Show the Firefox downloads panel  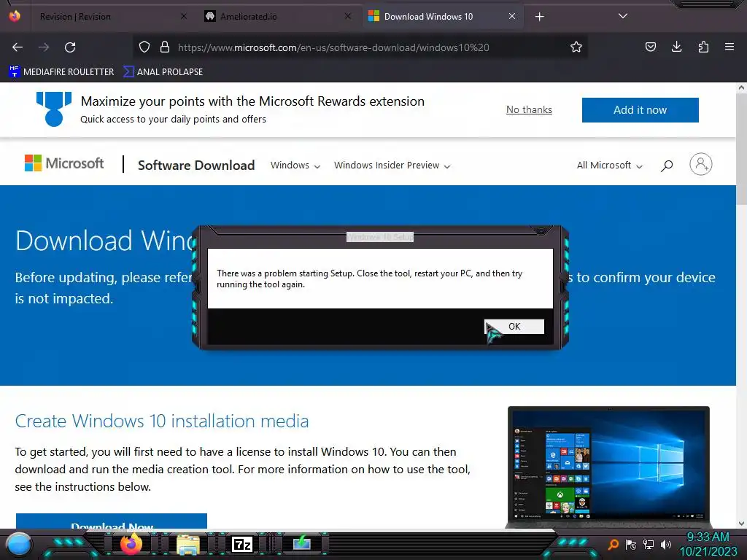point(676,47)
